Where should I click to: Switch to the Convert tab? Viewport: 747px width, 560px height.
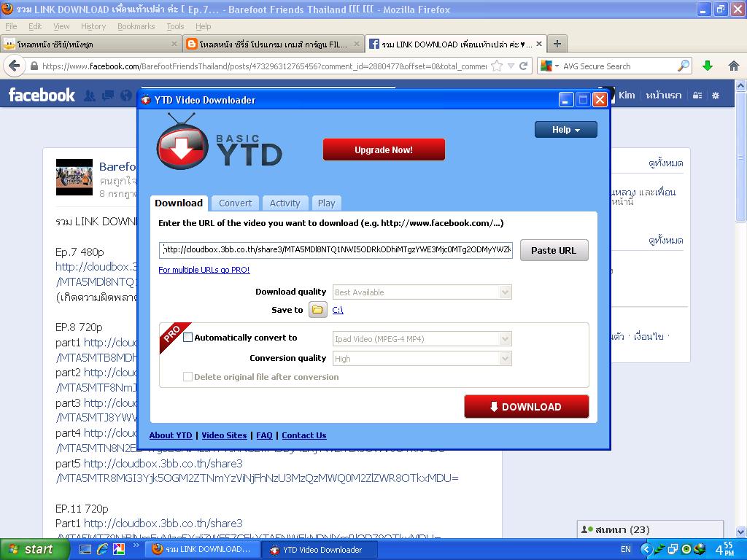point(236,203)
